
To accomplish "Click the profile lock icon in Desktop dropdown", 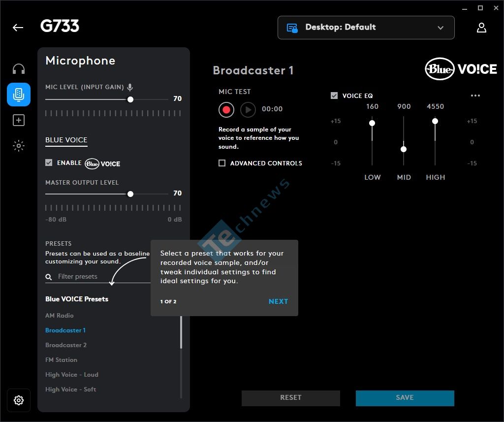I will coord(292,28).
